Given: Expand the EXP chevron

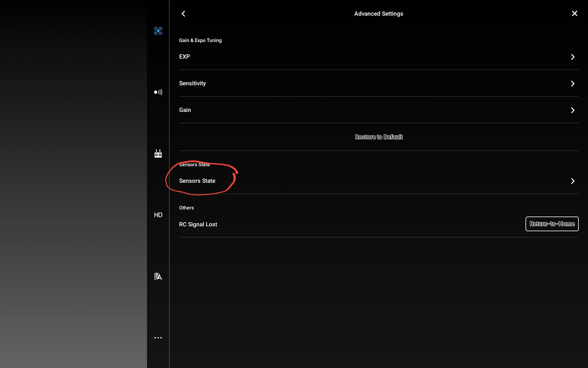Looking at the screenshot, I should (x=573, y=57).
